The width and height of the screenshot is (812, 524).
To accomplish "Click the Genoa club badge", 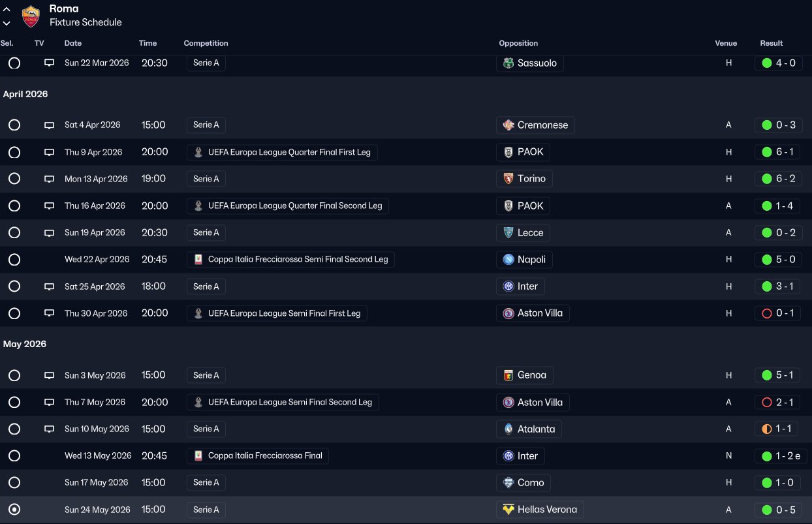I will pyautogui.click(x=508, y=375).
